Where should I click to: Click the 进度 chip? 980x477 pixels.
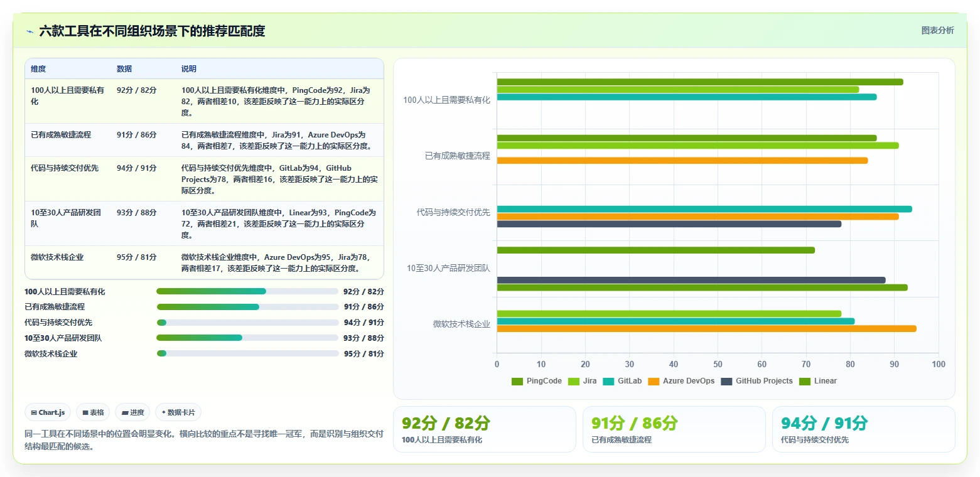[x=132, y=412]
